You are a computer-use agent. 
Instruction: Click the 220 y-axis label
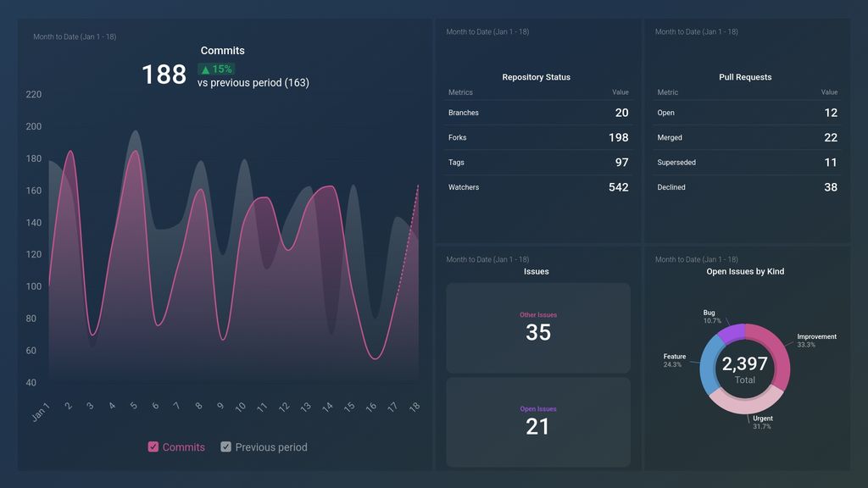click(x=33, y=95)
